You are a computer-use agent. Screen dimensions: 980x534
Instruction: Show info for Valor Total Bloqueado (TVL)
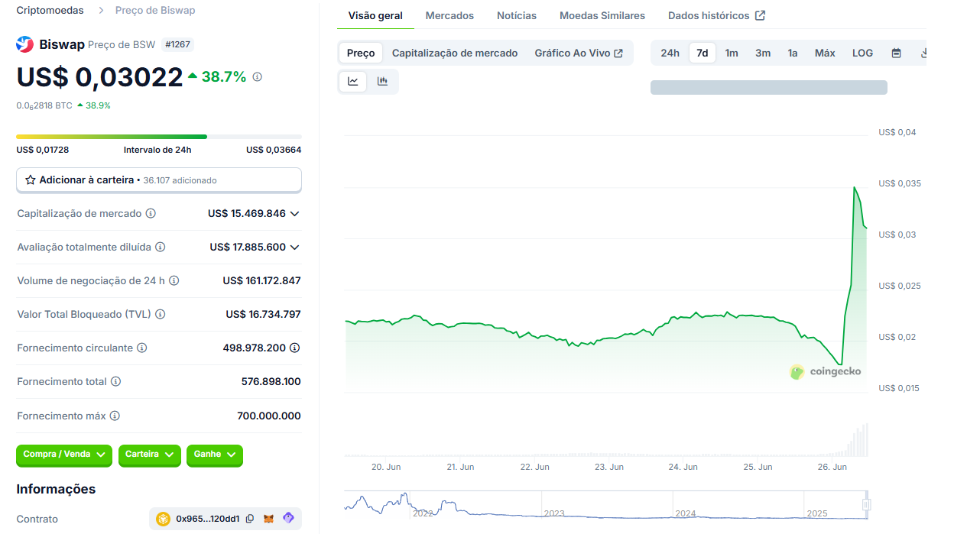(161, 314)
